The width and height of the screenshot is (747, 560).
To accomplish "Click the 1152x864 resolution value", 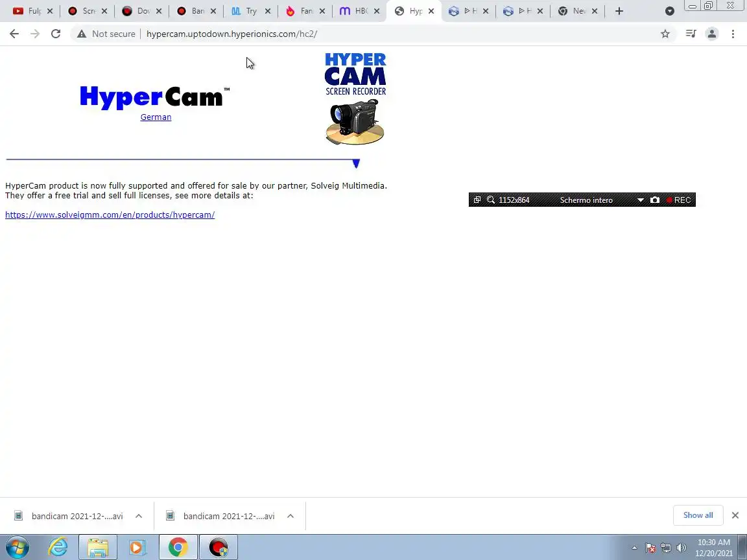I will click(514, 200).
